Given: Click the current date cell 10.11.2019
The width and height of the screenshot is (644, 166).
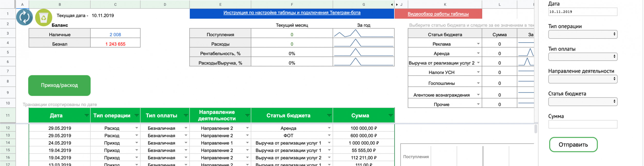Looking at the screenshot, I should click(103, 15).
